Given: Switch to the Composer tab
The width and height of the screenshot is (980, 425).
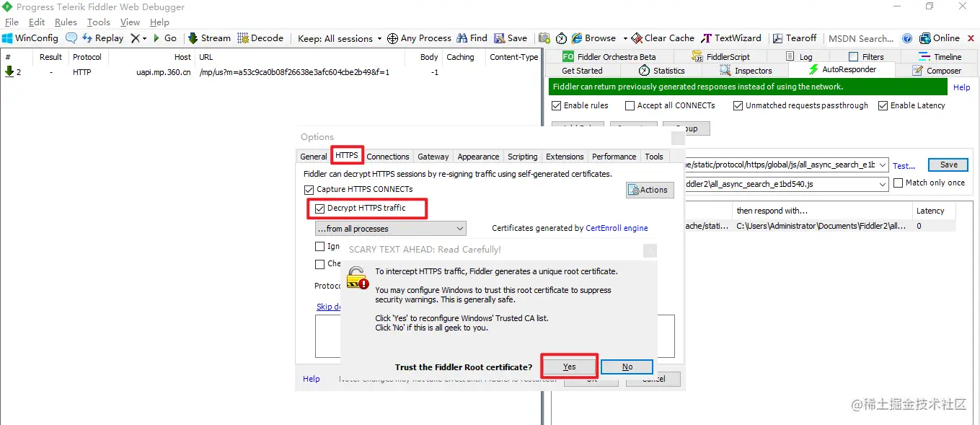Looking at the screenshot, I should (x=937, y=71).
